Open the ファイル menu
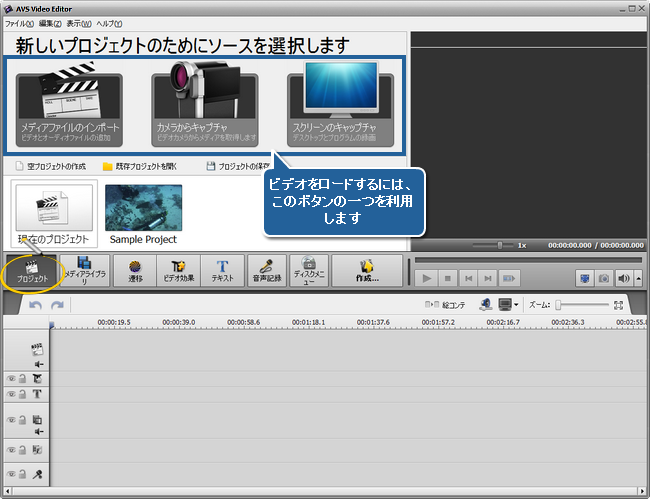Viewport: 650px width, 499px height. point(19,22)
